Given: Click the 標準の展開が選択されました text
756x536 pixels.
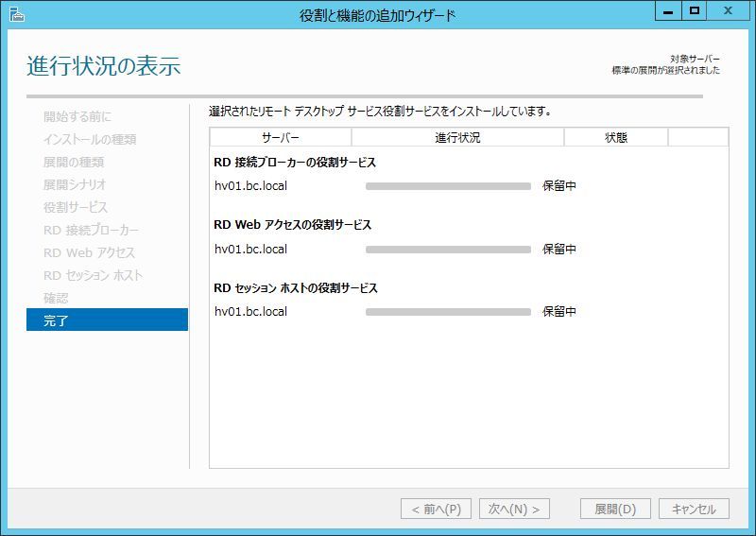Looking at the screenshot, I should pos(666,71).
